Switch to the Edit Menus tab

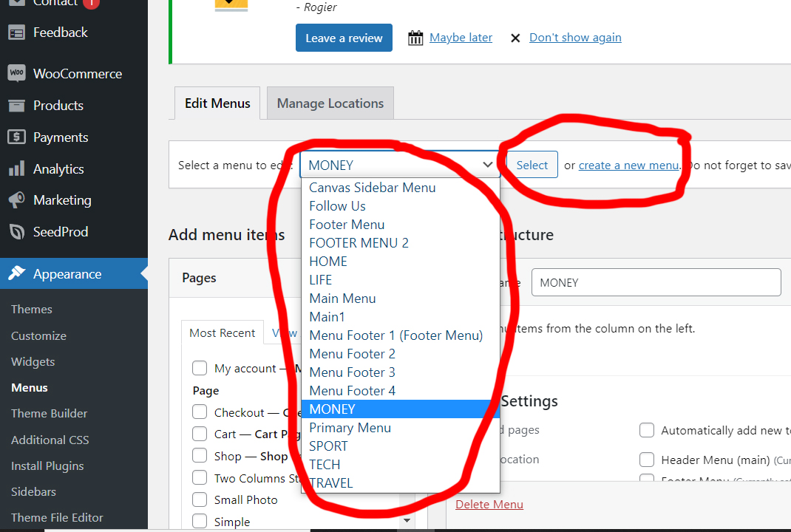[x=217, y=103]
